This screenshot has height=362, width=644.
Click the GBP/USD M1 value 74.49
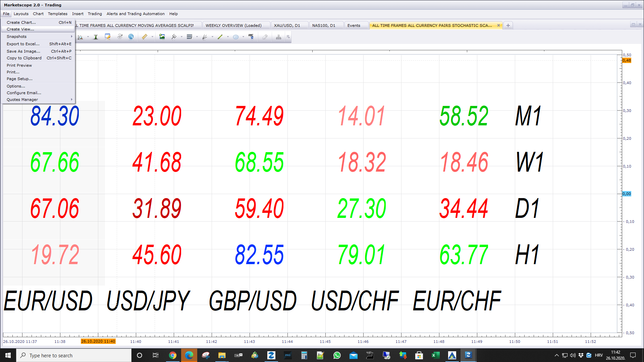click(259, 116)
